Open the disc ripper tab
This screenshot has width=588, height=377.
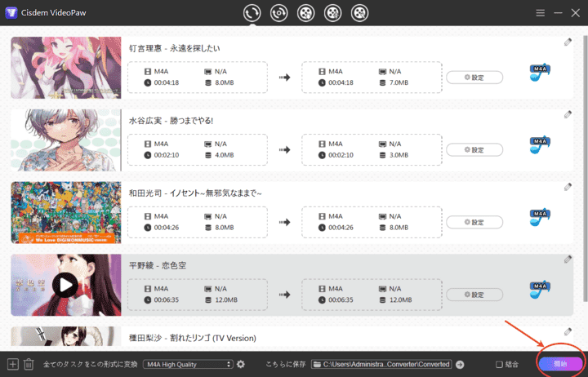click(x=278, y=13)
